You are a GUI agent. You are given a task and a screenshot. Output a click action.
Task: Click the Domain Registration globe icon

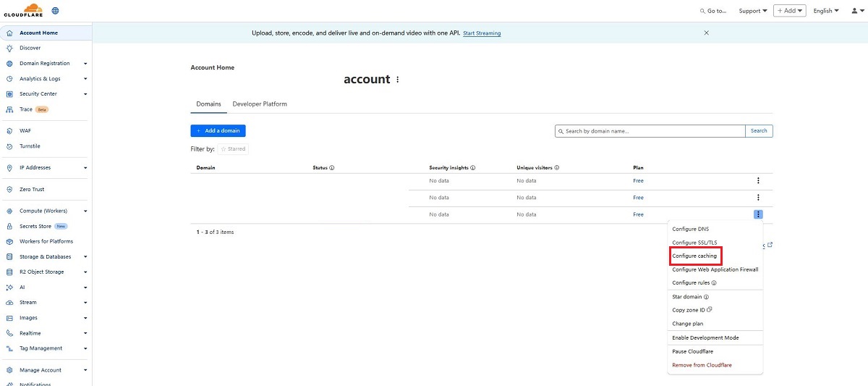point(9,63)
